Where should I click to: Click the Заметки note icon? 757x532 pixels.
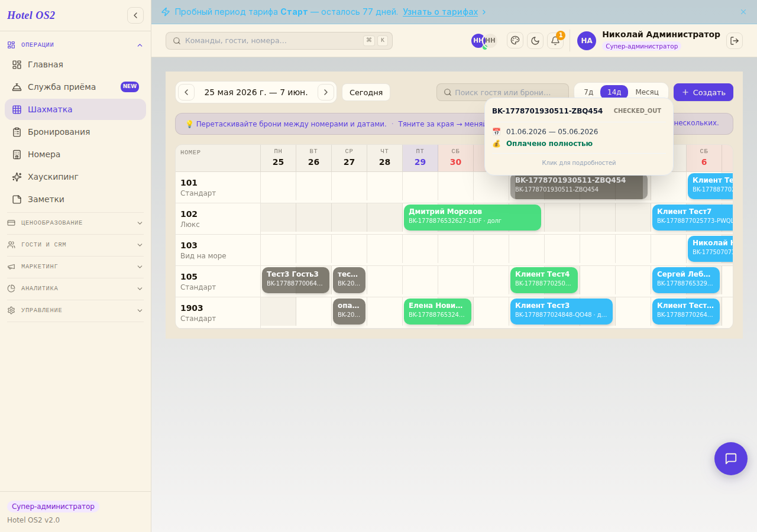coord(17,199)
